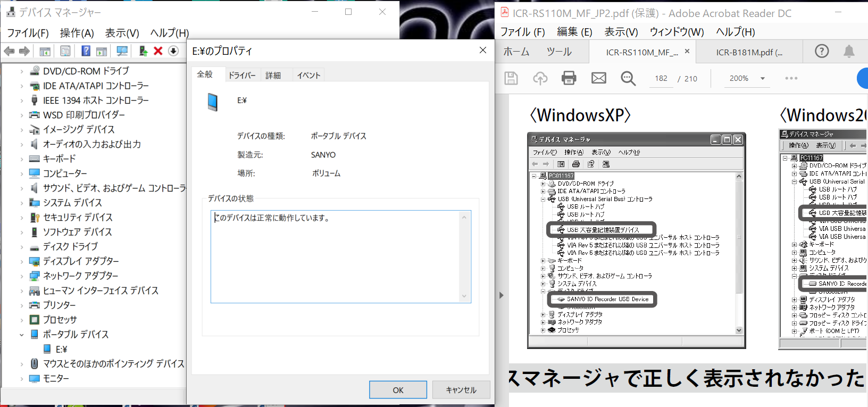
Task: Expand the プリンター node
Action: click(21, 305)
